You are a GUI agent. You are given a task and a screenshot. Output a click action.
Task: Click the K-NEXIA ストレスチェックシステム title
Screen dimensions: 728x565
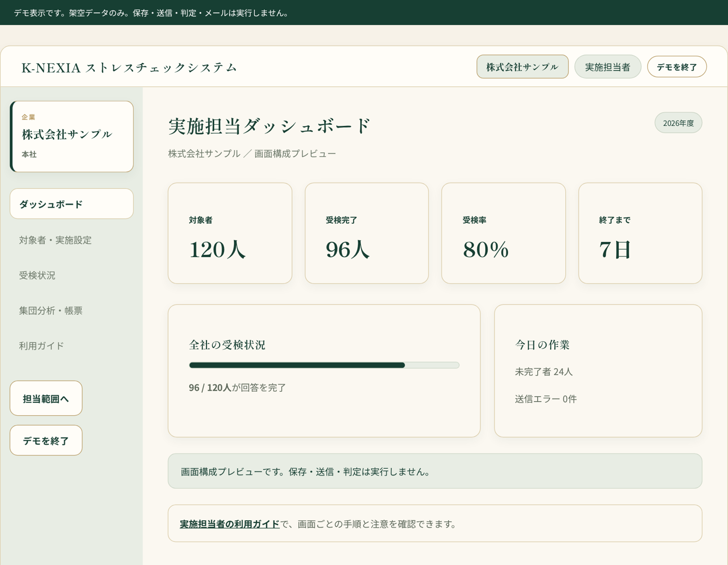[129, 68]
